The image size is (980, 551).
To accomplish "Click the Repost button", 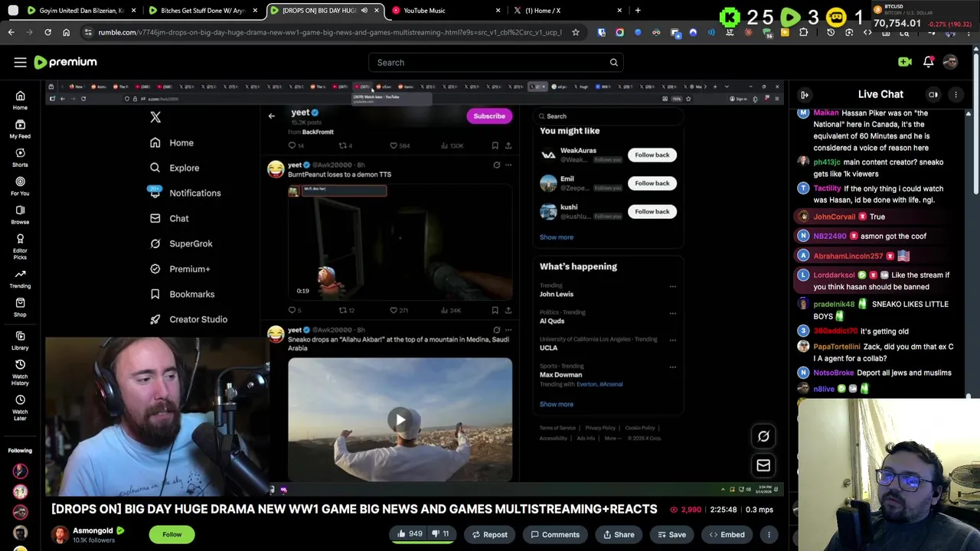I will 488,534.
